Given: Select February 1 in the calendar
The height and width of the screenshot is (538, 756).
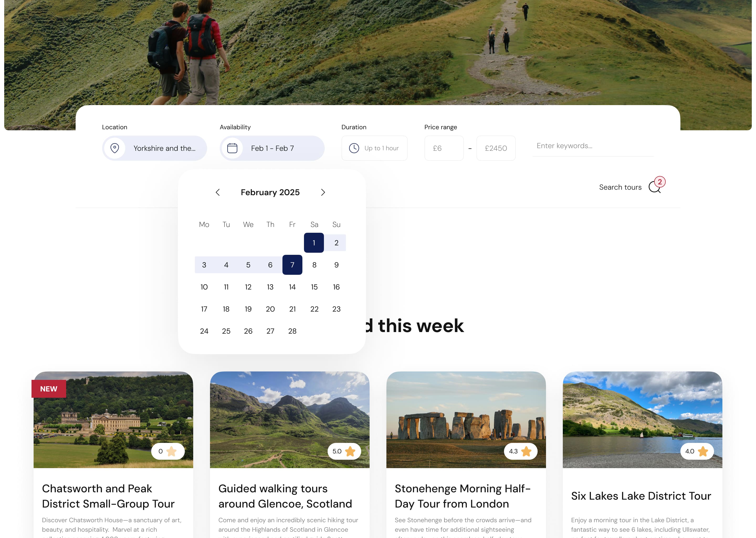Looking at the screenshot, I should [x=314, y=242].
